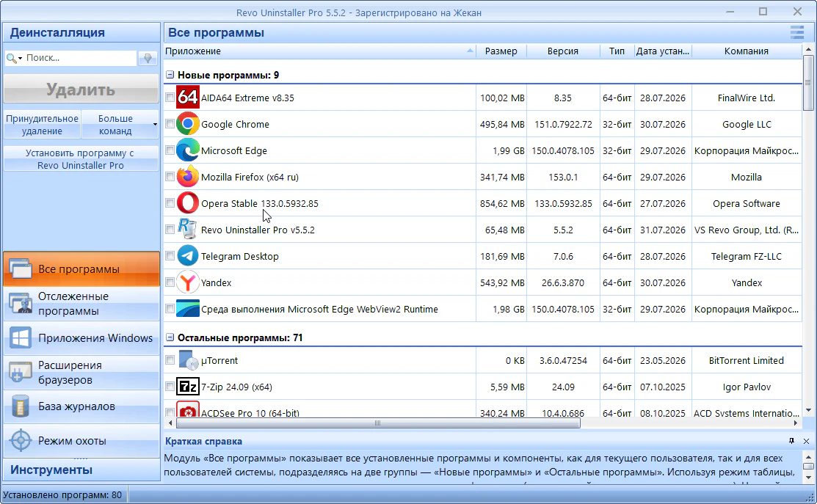
Task: Select the 495,84 MB size cell
Action: pos(502,124)
